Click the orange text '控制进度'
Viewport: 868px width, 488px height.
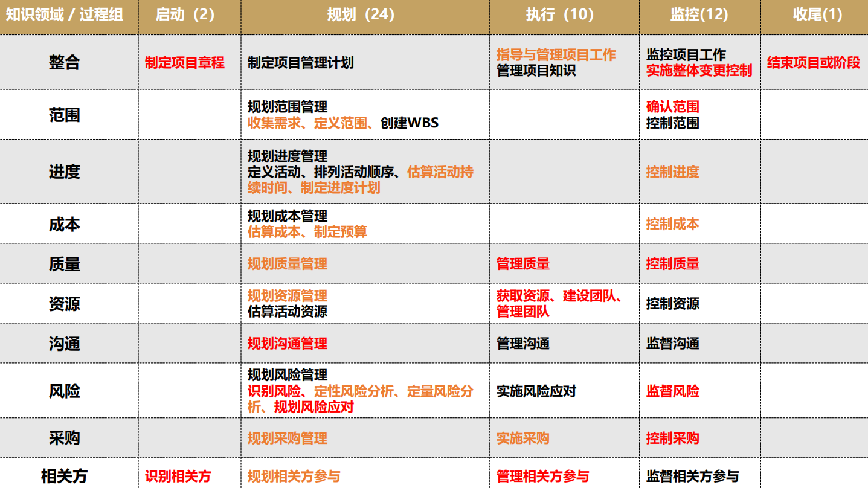click(x=672, y=172)
